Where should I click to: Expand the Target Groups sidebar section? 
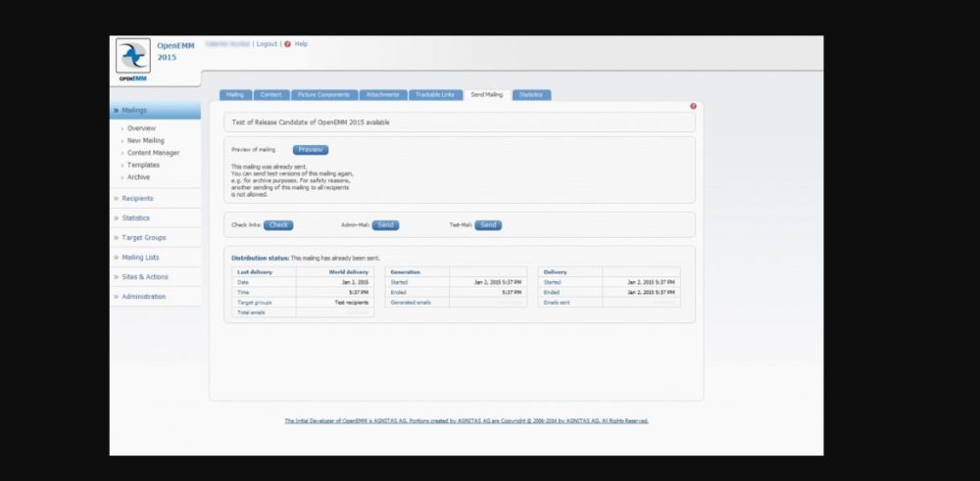pyautogui.click(x=143, y=238)
